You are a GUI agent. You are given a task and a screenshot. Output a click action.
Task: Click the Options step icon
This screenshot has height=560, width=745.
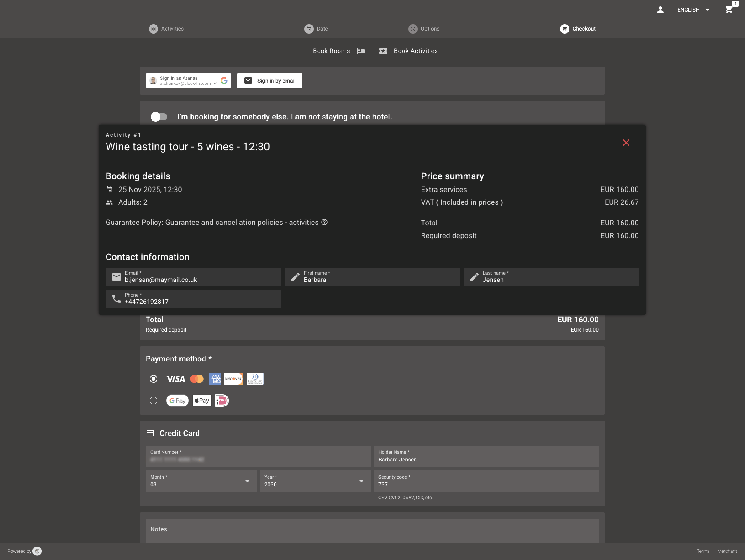413,29
